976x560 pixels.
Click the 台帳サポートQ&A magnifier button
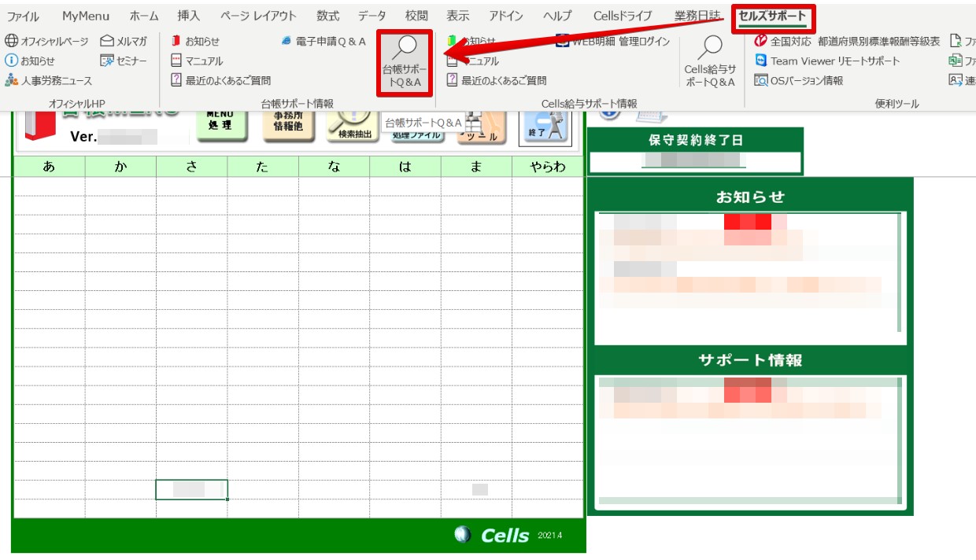coord(405,63)
